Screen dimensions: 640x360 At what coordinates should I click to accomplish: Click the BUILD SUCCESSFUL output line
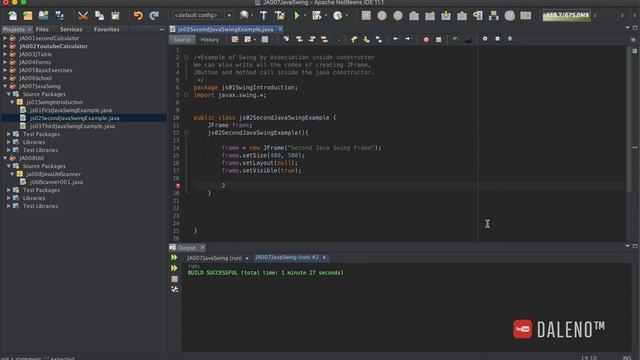click(265, 273)
